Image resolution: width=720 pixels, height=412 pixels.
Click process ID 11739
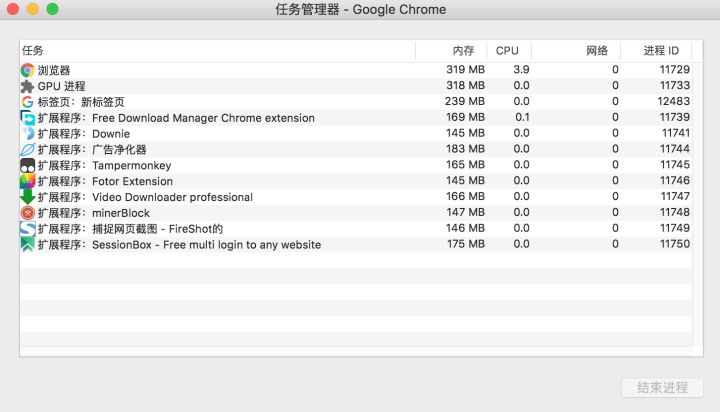tap(675, 117)
